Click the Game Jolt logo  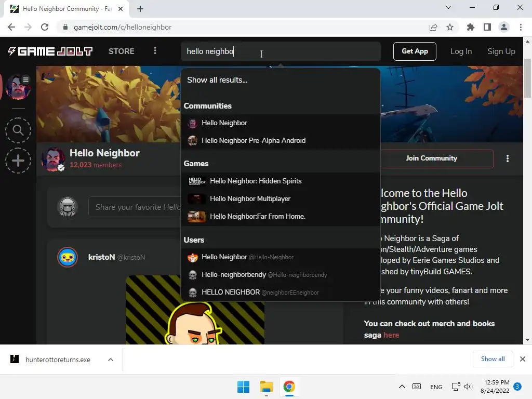point(50,51)
